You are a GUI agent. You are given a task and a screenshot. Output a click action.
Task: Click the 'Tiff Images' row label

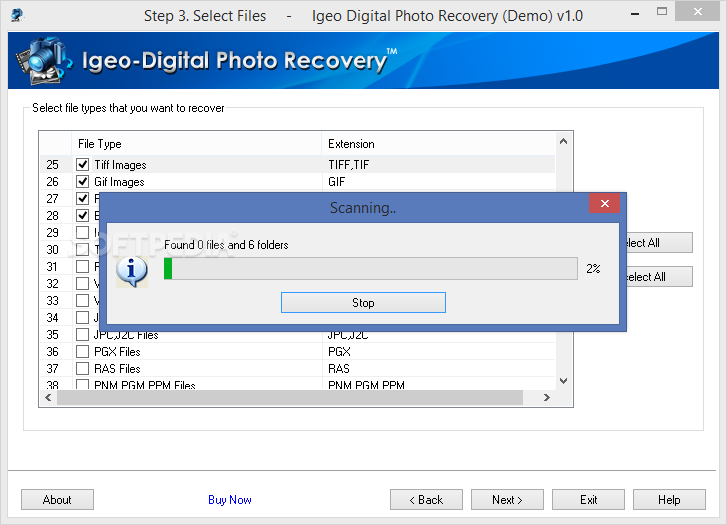coord(120,165)
